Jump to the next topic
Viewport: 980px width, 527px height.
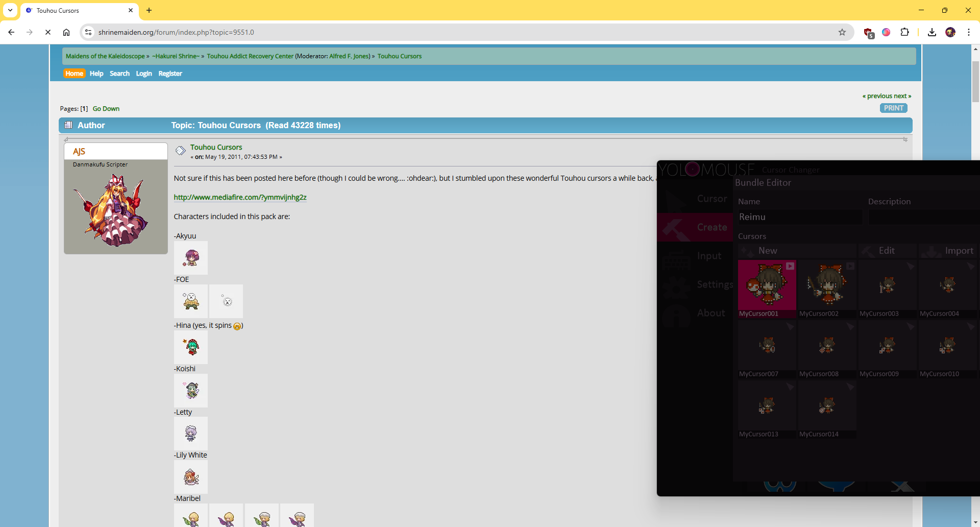[x=902, y=96]
